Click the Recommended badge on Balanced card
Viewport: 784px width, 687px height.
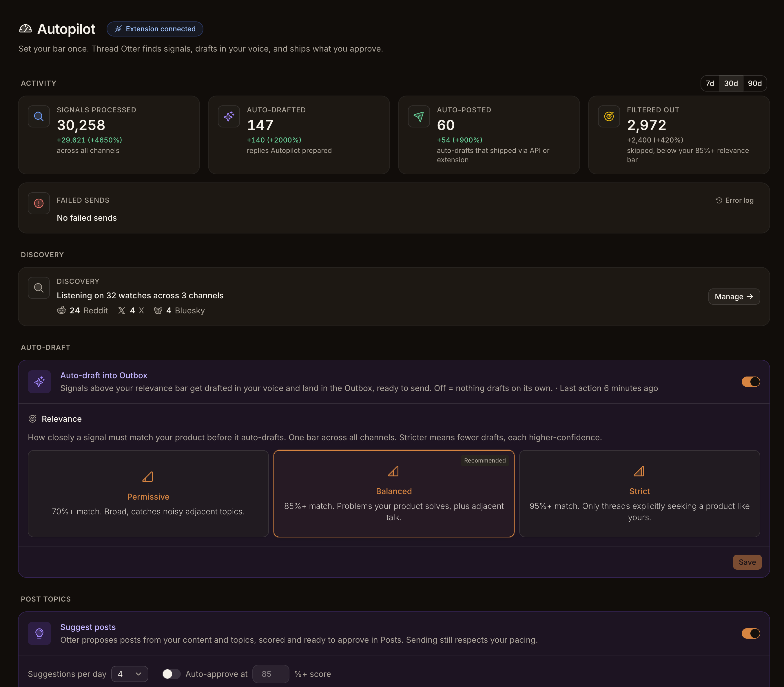pyautogui.click(x=485, y=461)
